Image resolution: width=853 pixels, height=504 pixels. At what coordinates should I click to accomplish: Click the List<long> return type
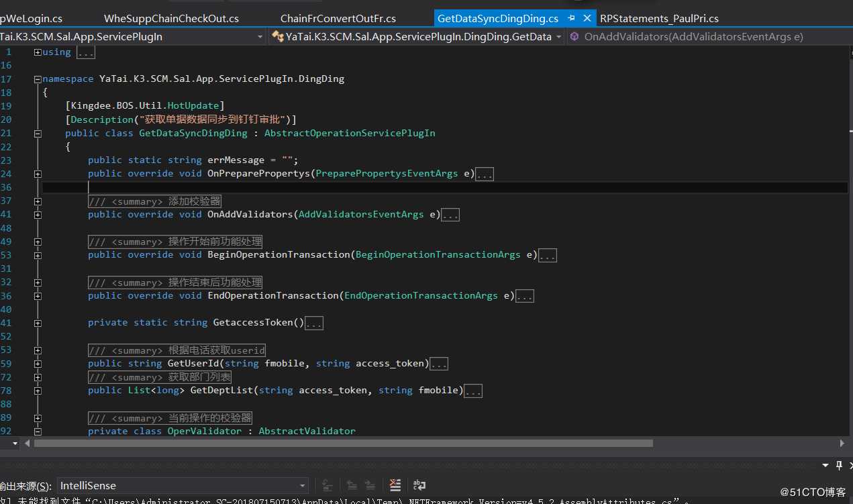(156, 391)
